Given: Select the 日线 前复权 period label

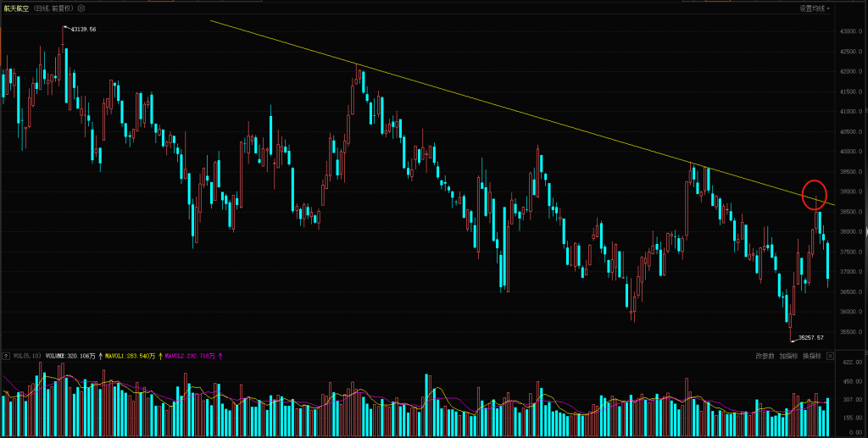Looking at the screenshot, I should coord(53,7).
